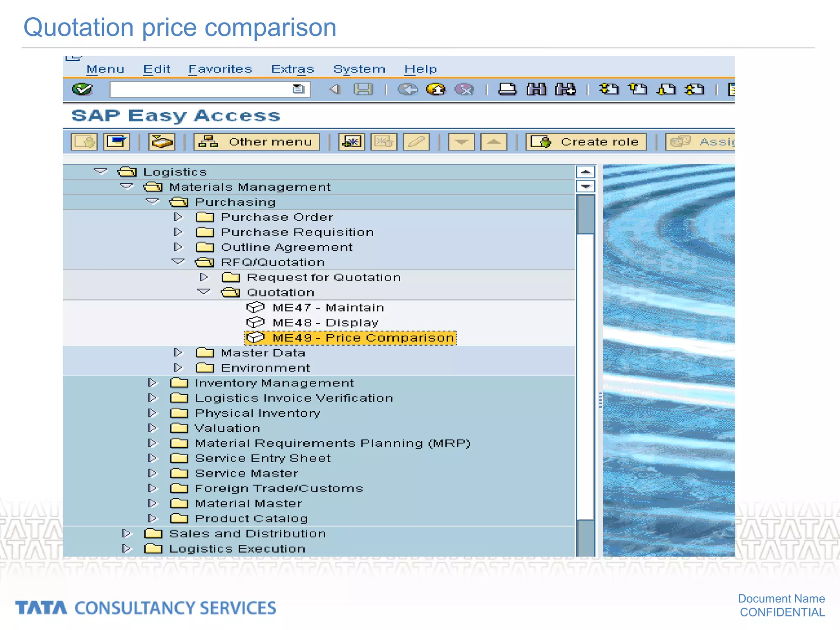Expand the Request for Quotation folder
This screenshot has width=840, height=630.
coord(204,277)
